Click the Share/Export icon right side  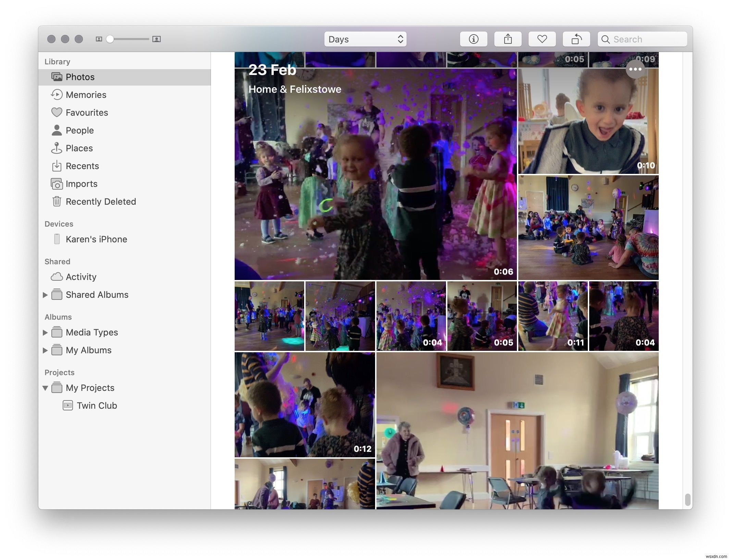tap(507, 39)
